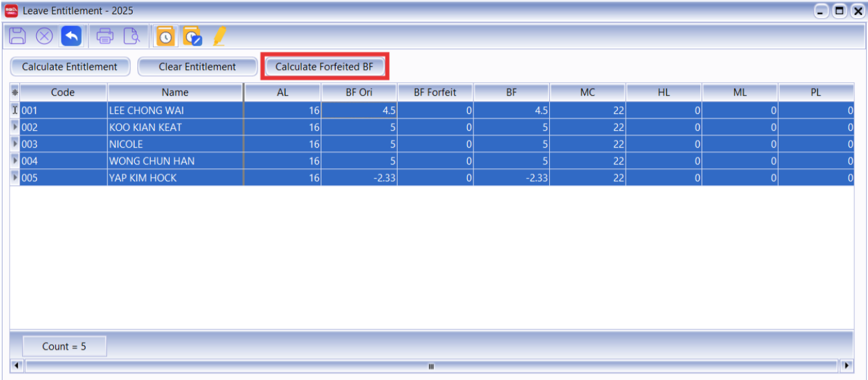This screenshot has height=380, width=868.
Task: Click the Cancel circle-X toolbar icon
Action: [x=44, y=36]
